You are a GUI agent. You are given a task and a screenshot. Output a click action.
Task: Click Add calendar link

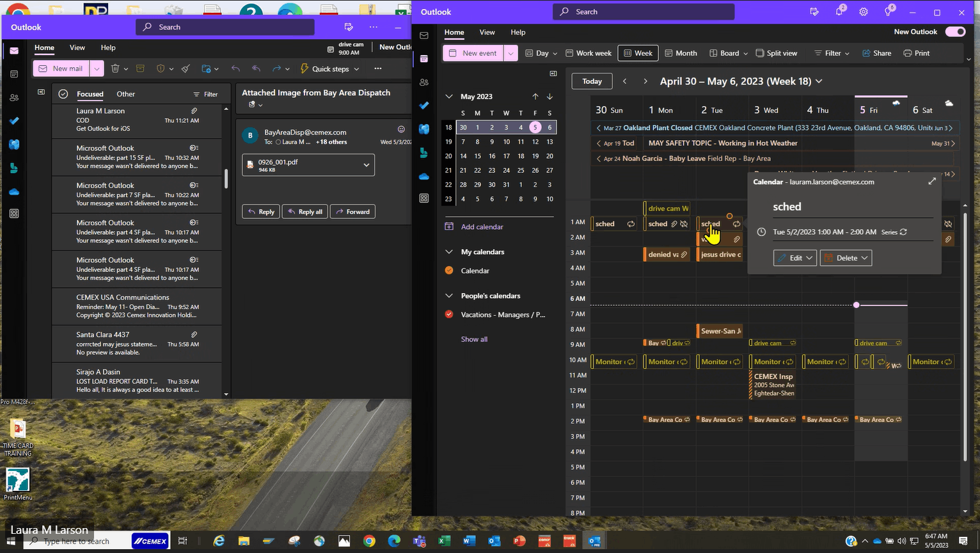pyautogui.click(x=482, y=227)
